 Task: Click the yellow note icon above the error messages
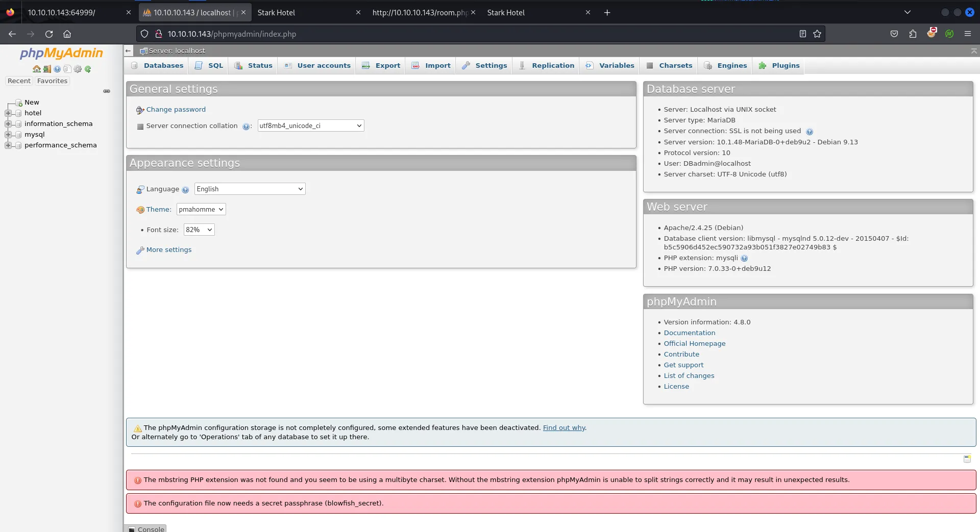click(x=967, y=459)
